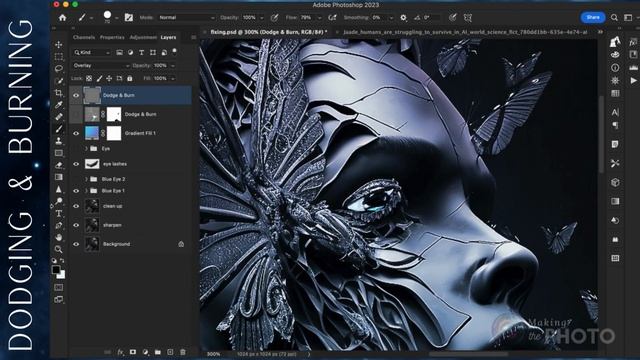
Task: Add a layer style with fx icon
Action: [120, 352]
